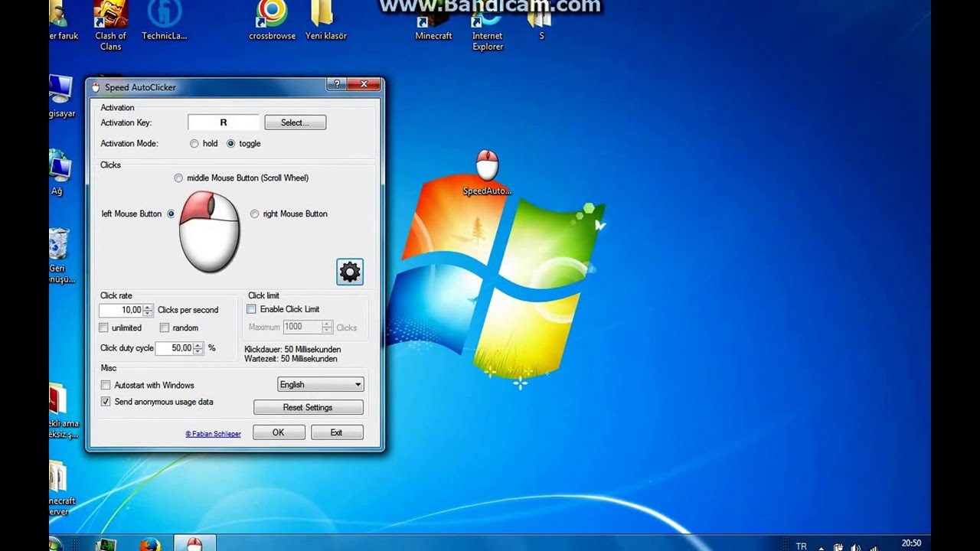
Task: Click the Maximum clicks spinner arrows
Action: pos(327,327)
